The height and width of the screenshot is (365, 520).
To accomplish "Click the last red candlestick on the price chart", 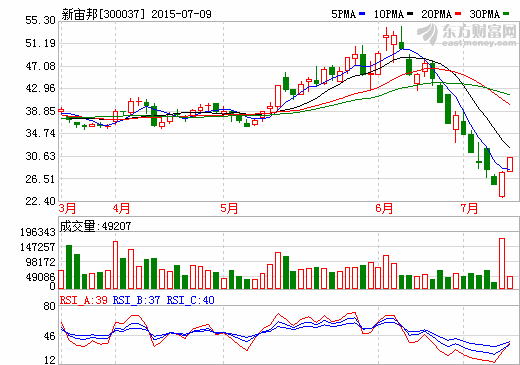I will (x=510, y=164).
